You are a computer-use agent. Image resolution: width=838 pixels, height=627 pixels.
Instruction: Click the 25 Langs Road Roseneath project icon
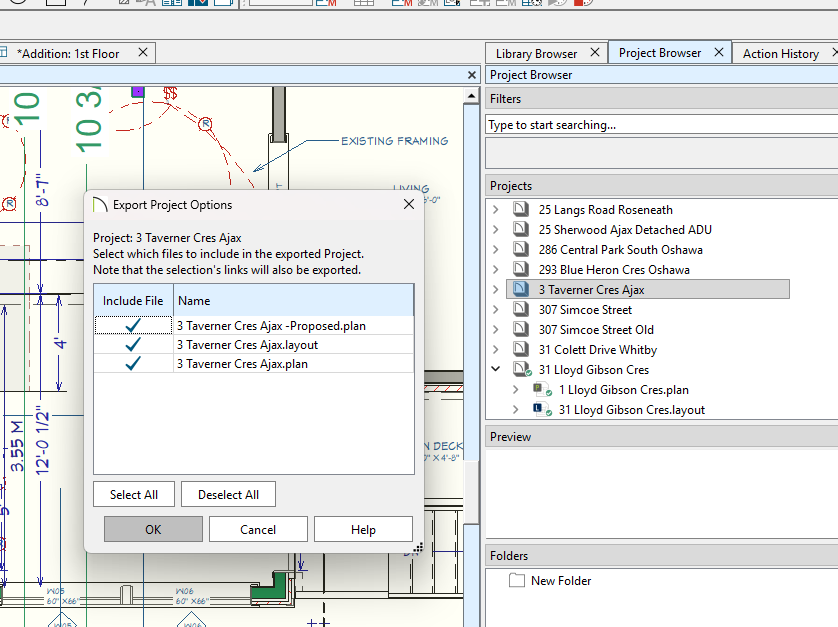(520, 210)
